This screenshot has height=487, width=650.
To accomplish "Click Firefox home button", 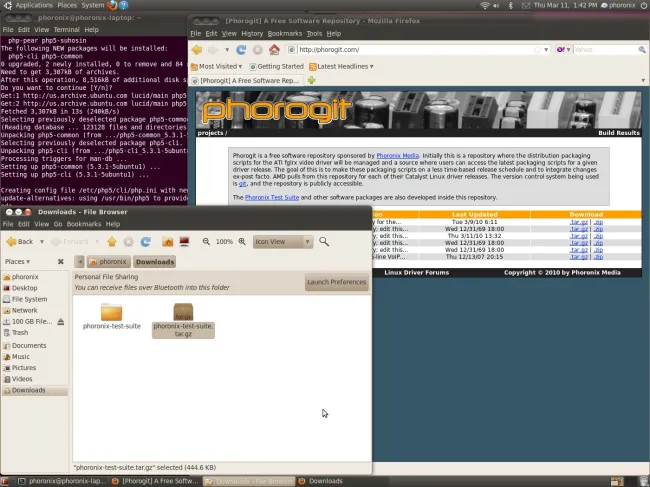I will tap(274, 49).
